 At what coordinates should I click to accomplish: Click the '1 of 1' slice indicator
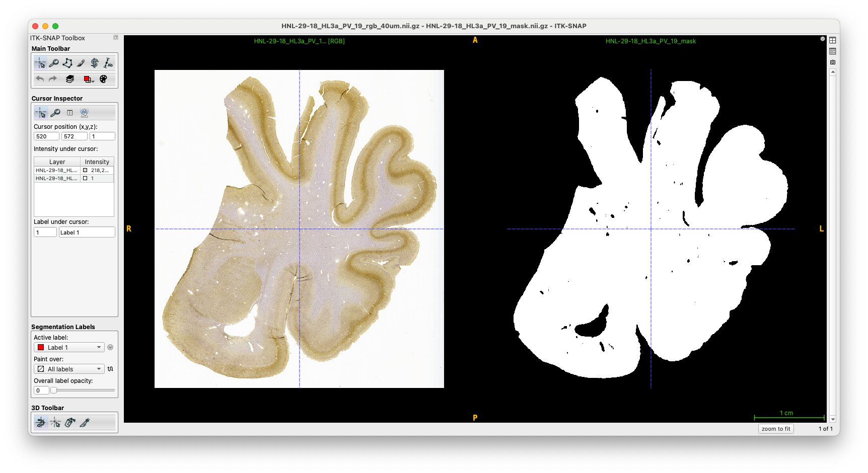pos(826,429)
